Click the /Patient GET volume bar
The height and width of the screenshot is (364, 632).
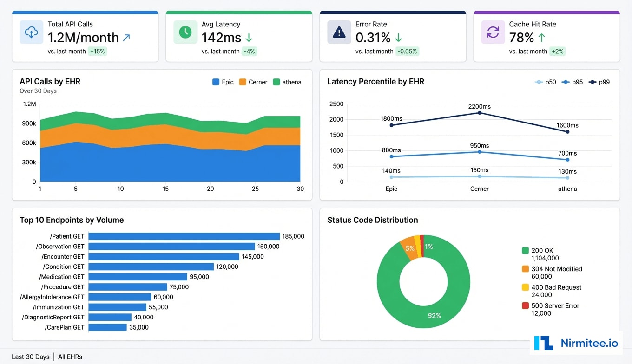point(184,236)
